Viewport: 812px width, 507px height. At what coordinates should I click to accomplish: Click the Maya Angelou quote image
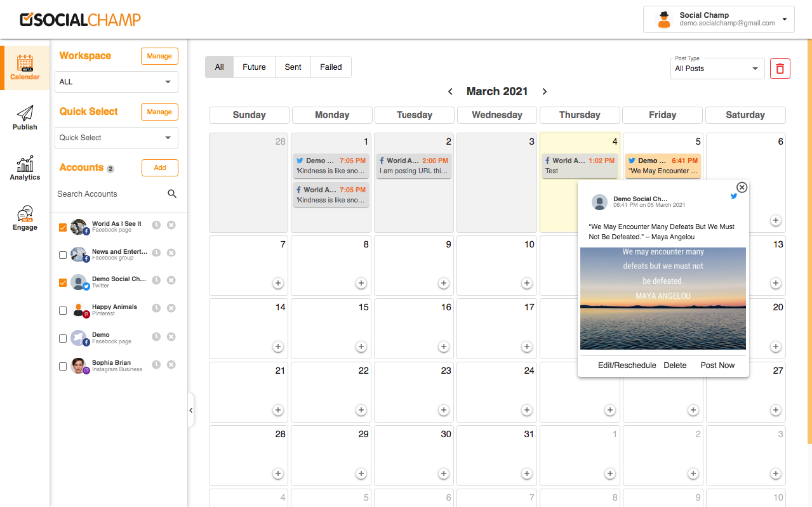coord(663,298)
